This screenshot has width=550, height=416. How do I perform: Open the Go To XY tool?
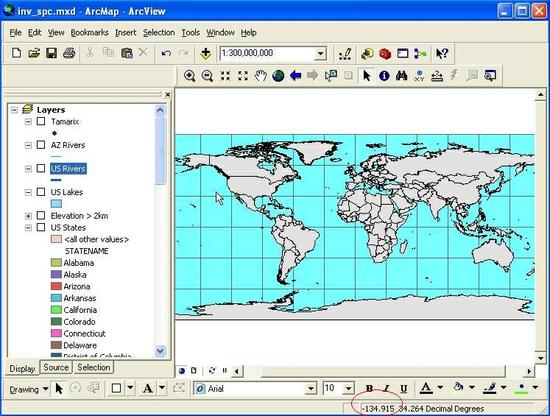419,75
